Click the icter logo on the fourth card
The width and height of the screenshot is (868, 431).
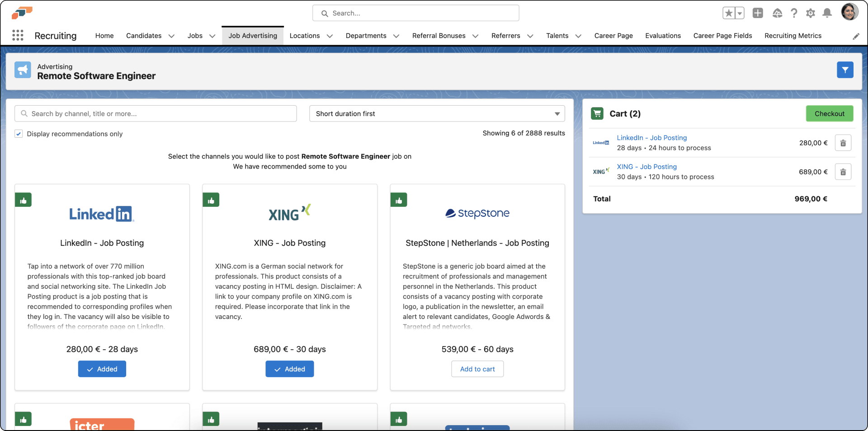point(102,424)
